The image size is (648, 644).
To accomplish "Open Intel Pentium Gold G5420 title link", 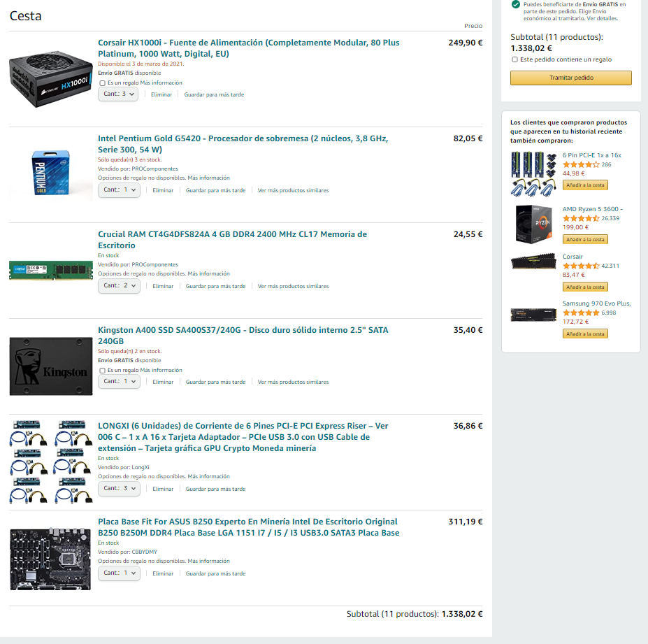I will click(243, 144).
